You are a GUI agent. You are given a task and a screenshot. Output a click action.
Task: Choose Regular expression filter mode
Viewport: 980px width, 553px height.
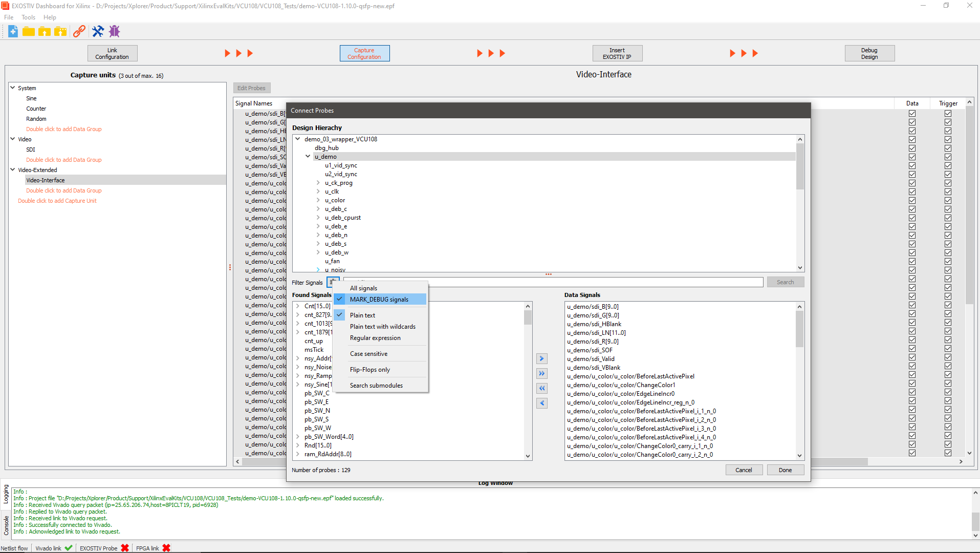click(x=375, y=338)
